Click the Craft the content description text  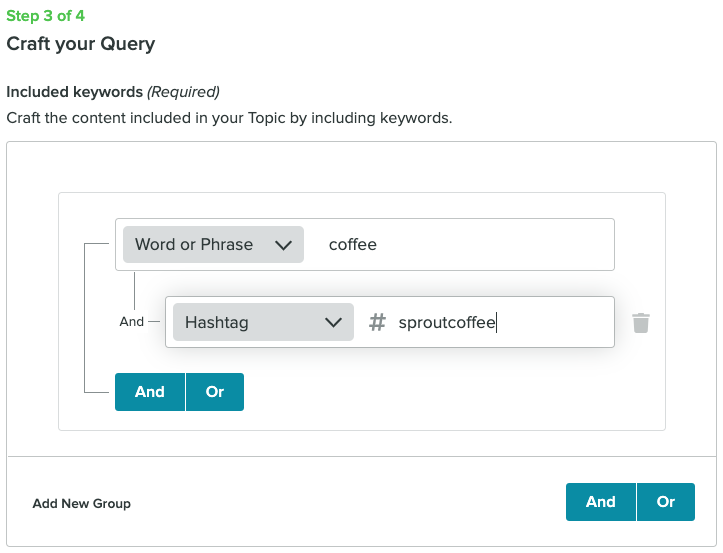(x=229, y=118)
